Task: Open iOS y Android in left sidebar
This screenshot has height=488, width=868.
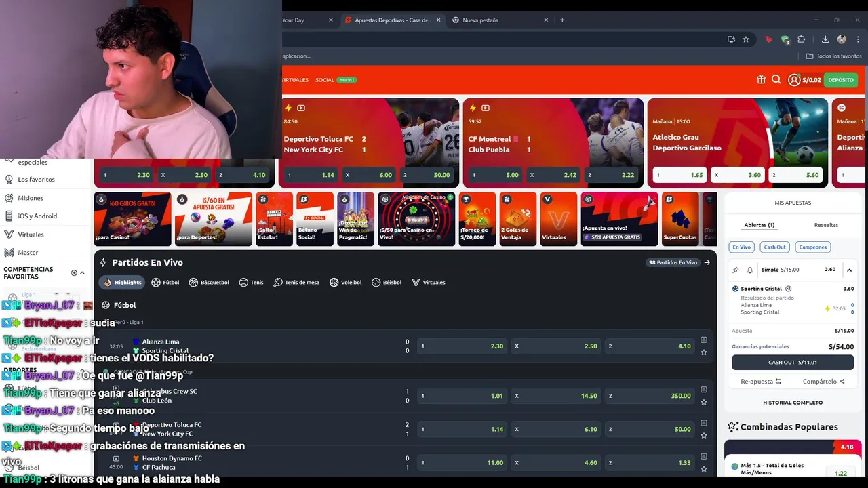Action: tap(37, 216)
